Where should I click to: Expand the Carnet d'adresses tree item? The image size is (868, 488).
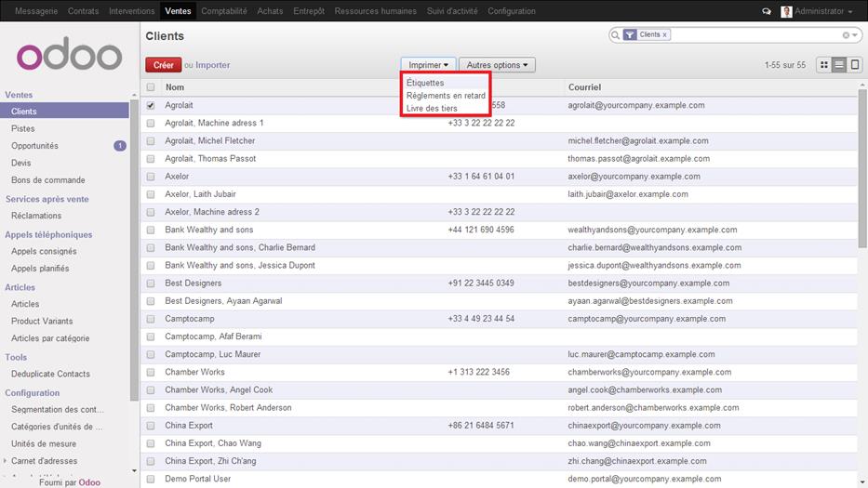pos(6,460)
